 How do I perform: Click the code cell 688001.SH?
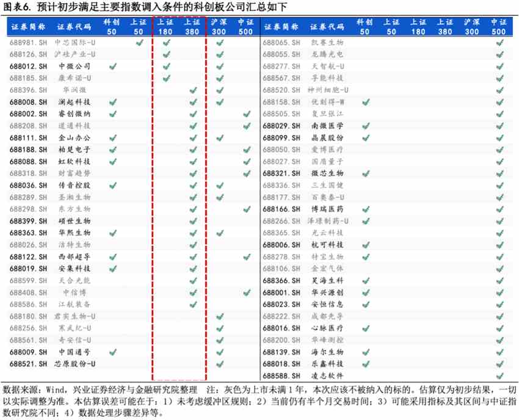[281, 292]
